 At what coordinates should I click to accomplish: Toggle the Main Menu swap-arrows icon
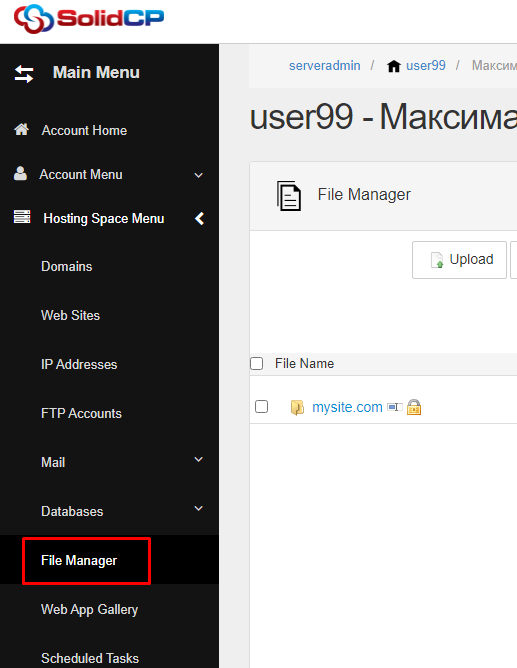(x=24, y=74)
